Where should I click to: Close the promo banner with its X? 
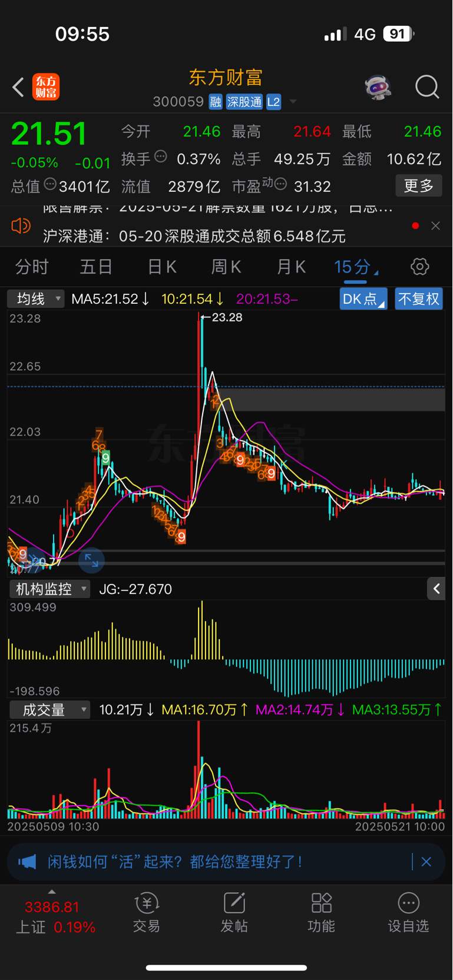coord(426,862)
